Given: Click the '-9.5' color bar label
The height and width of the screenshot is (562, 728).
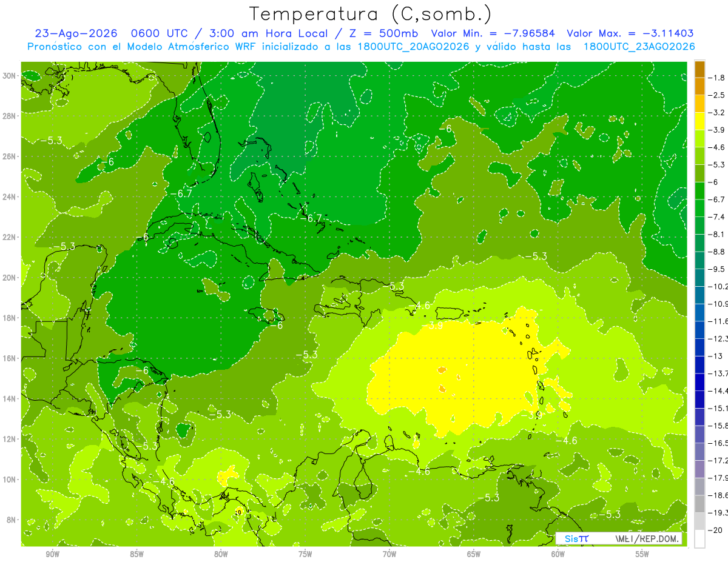Looking at the screenshot, I should point(718,269).
